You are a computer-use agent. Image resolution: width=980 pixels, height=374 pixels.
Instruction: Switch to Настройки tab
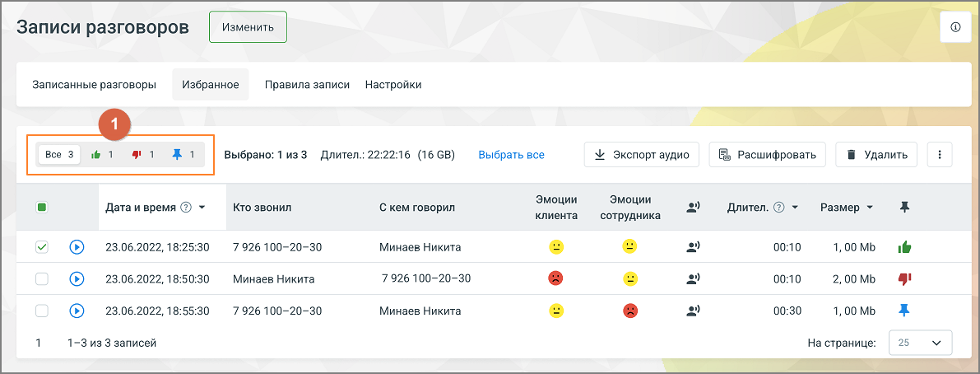pos(393,84)
